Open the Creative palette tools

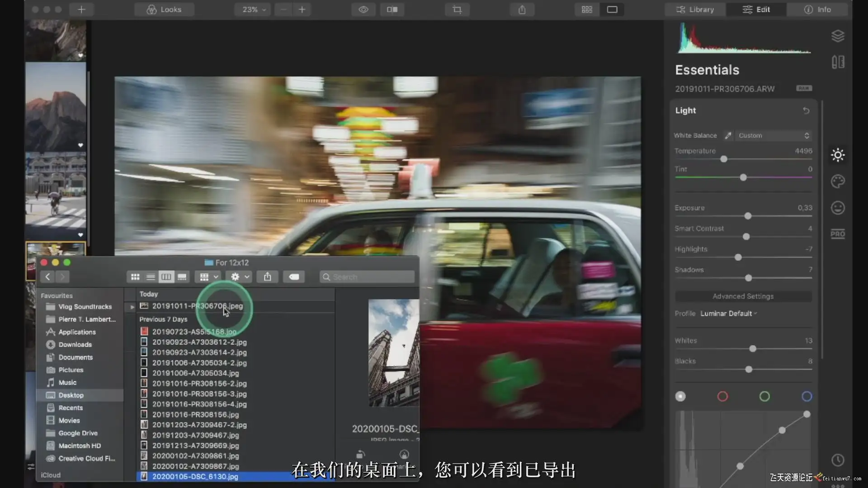point(838,182)
